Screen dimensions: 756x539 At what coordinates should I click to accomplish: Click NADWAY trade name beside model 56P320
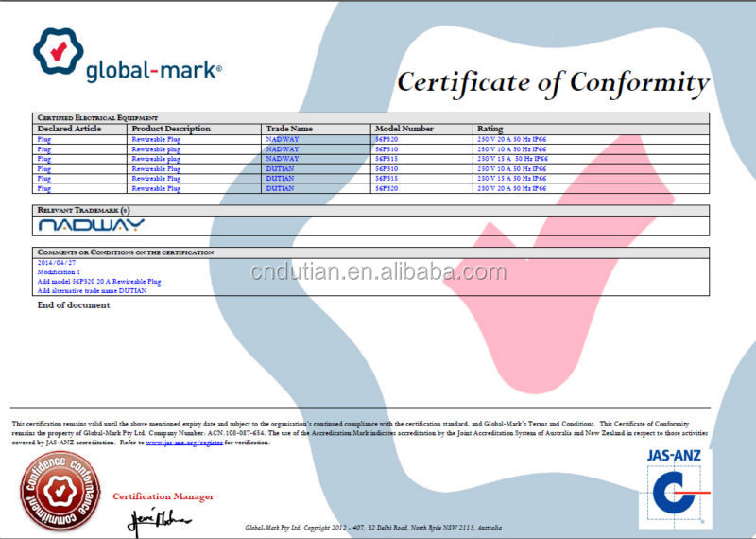[x=283, y=139]
